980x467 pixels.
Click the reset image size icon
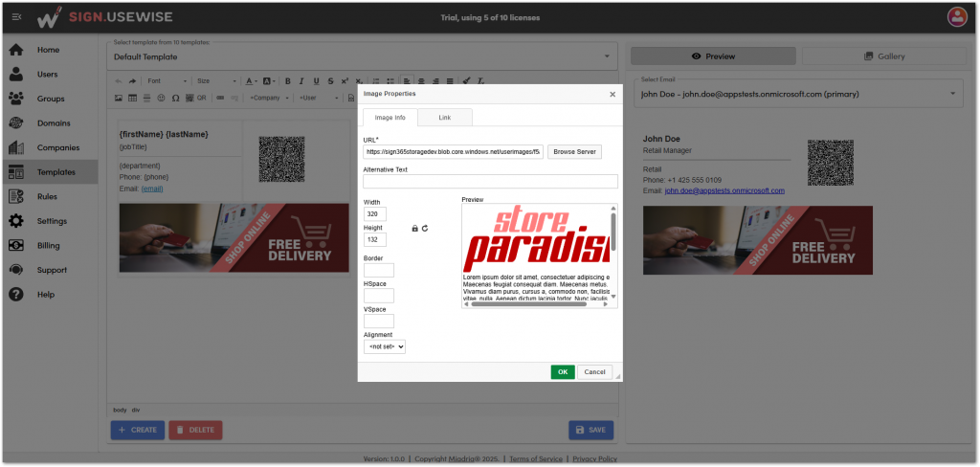[x=424, y=229]
